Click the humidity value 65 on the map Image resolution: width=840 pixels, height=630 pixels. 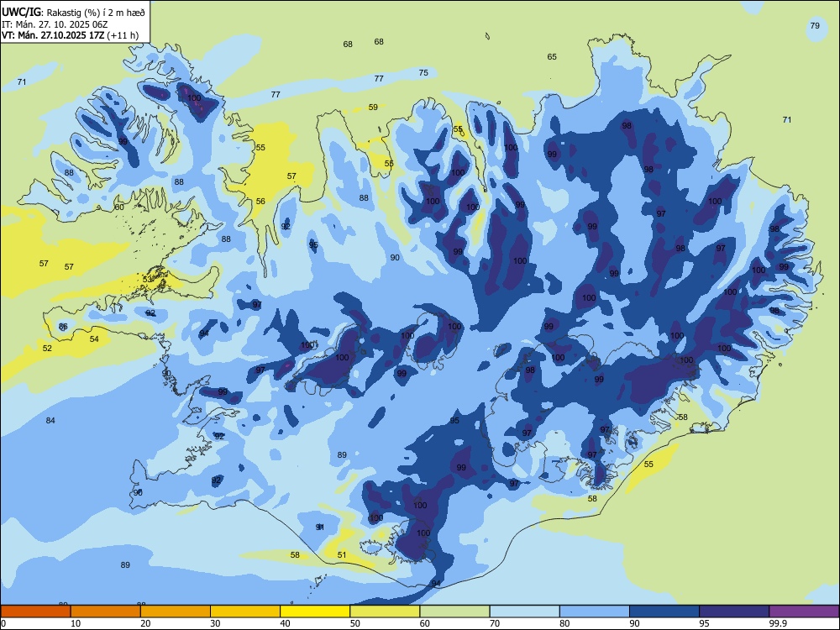pos(552,56)
